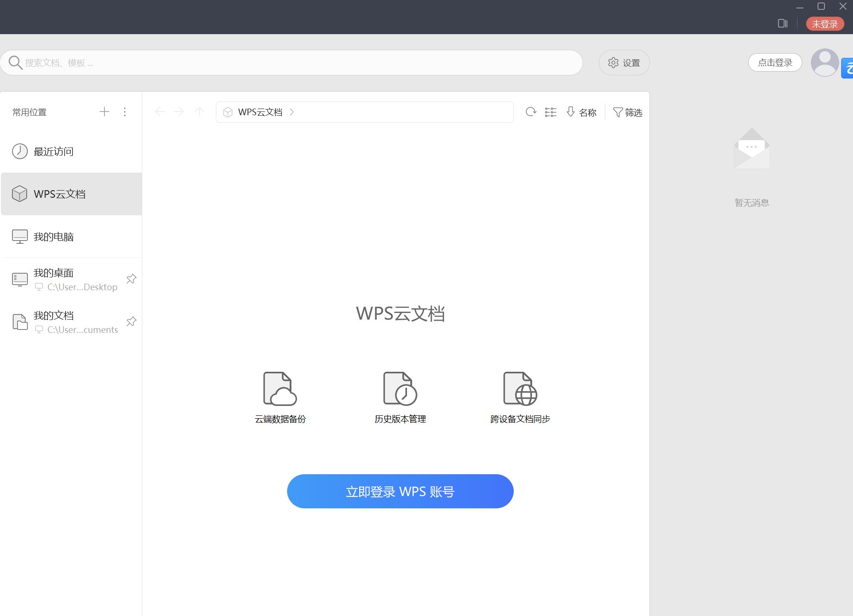The height and width of the screenshot is (616, 853).
Task: Sort by 名称 name
Action: 581,112
